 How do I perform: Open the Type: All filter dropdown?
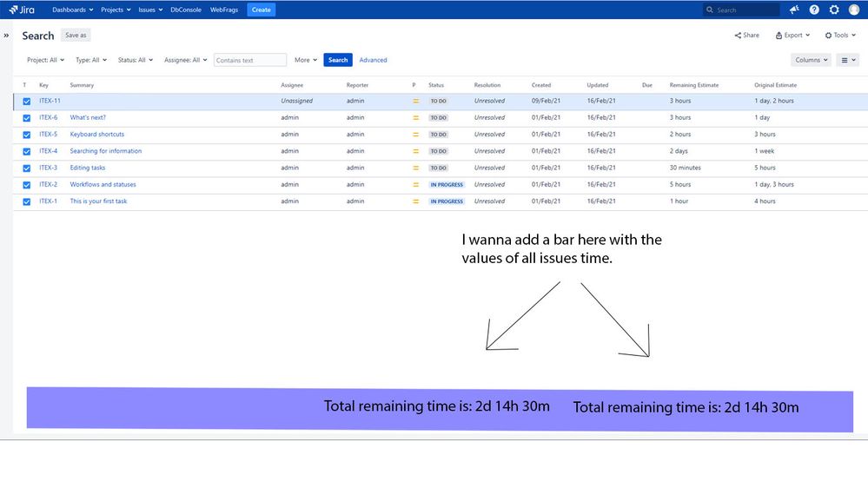tap(90, 60)
